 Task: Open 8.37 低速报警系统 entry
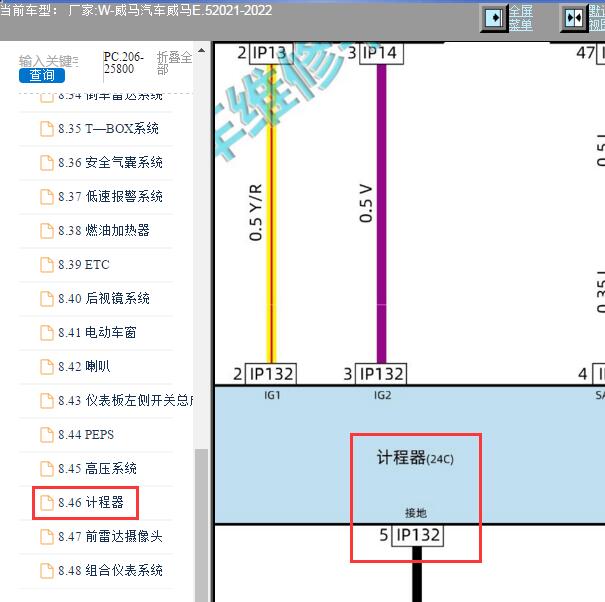coord(110,196)
